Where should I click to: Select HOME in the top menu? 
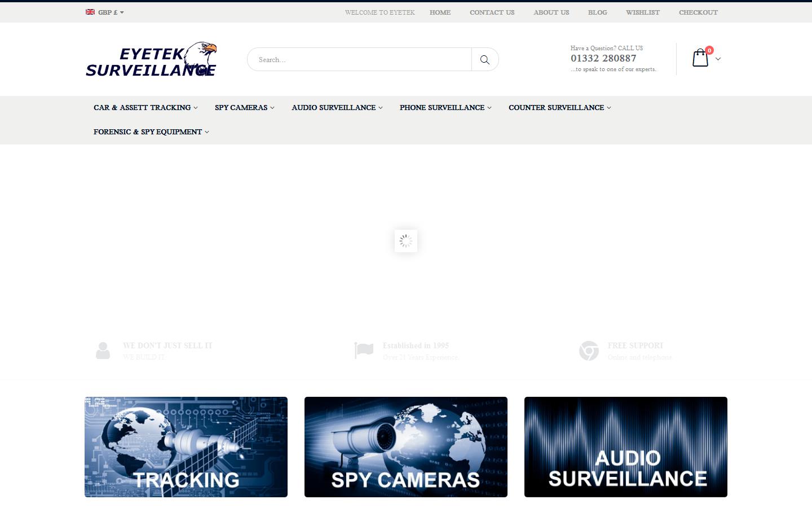[440, 12]
